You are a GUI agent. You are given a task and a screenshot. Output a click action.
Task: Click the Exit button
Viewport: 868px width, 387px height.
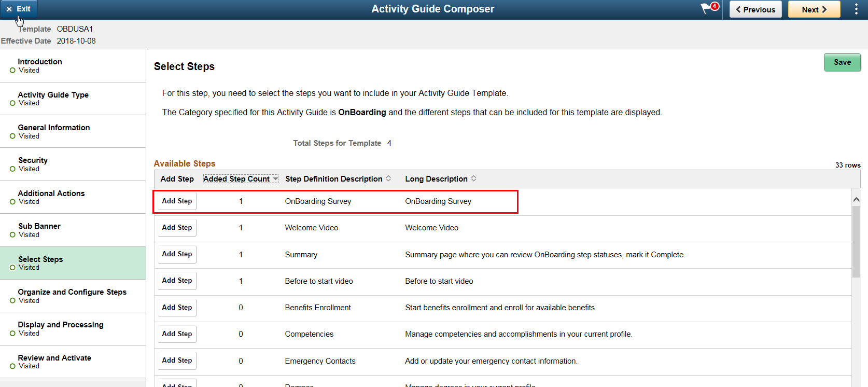click(19, 9)
